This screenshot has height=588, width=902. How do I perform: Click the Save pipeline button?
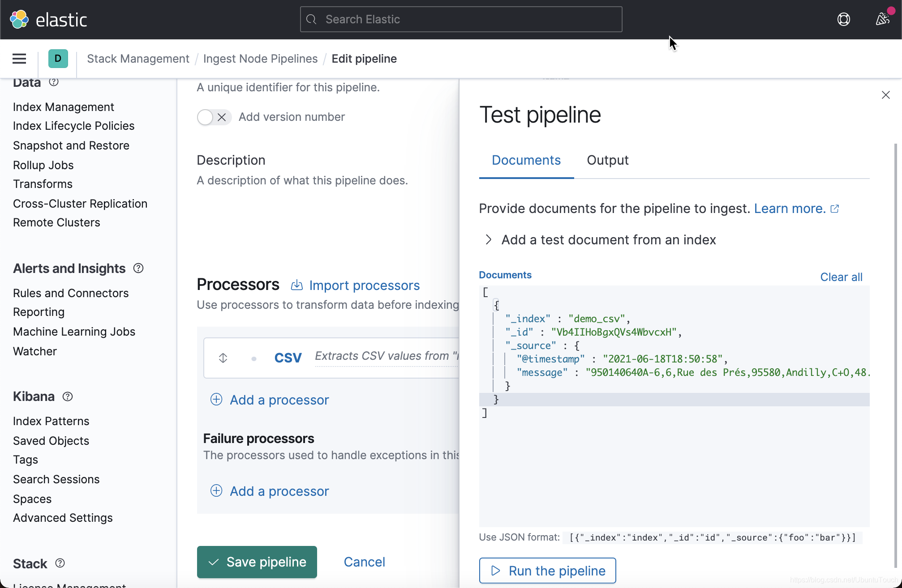(x=257, y=562)
